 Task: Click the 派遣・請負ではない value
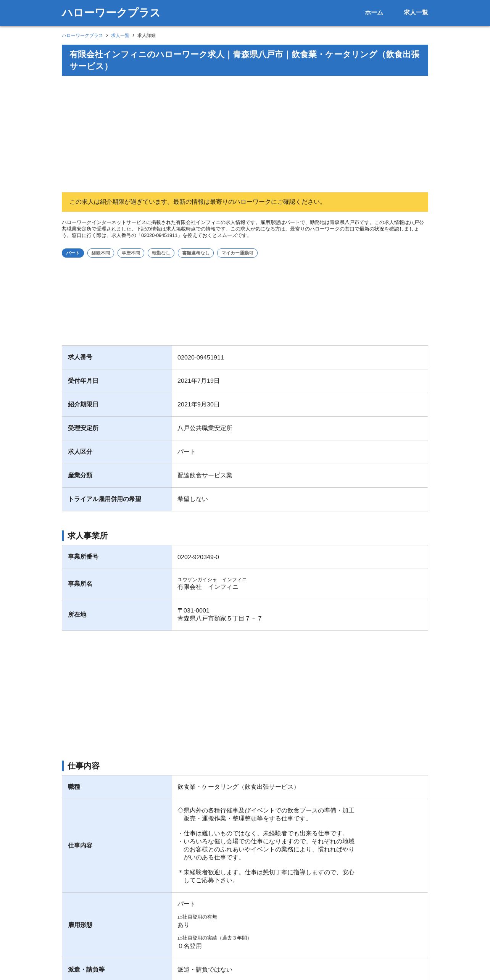[205, 970]
